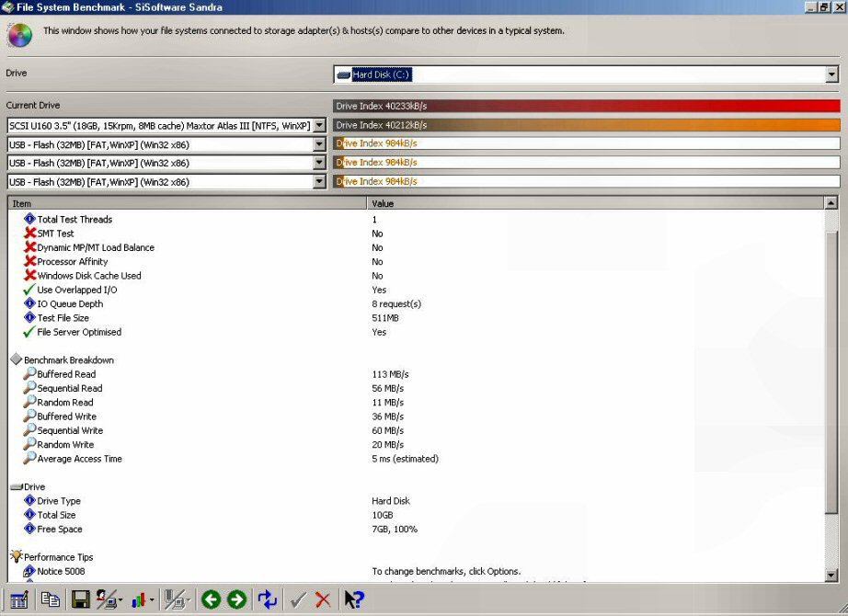Click the list scrollbar up arrow
Viewport: 848px width, 616px height.
(831, 203)
